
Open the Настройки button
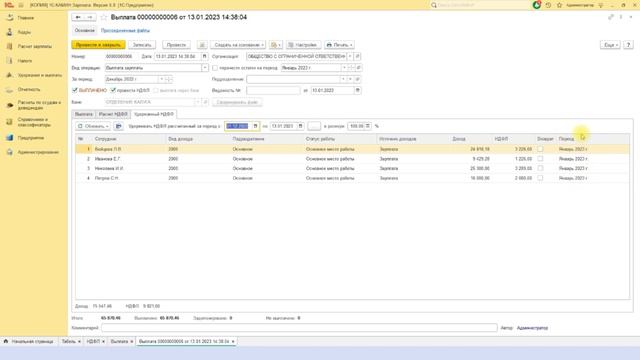pyautogui.click(x=303, y=45)
